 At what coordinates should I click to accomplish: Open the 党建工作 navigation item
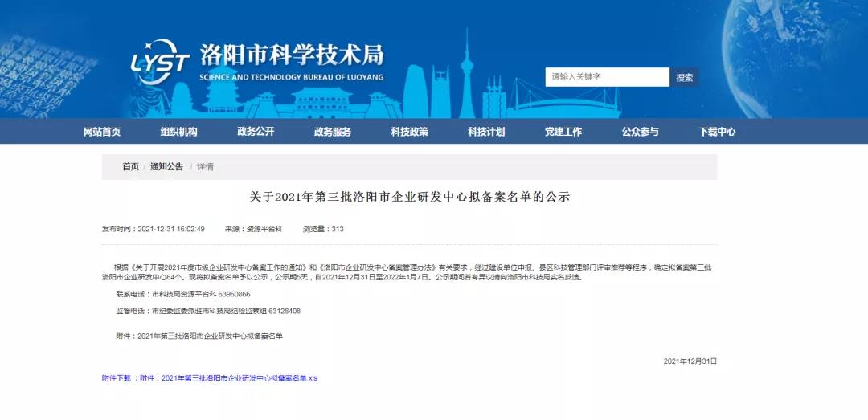[x=563, y=132]
